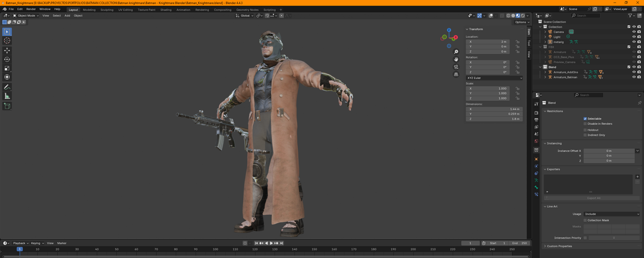Activate the 3D Cursor tool
This screenshot has width=644, height=258.
tap(7, 40)
